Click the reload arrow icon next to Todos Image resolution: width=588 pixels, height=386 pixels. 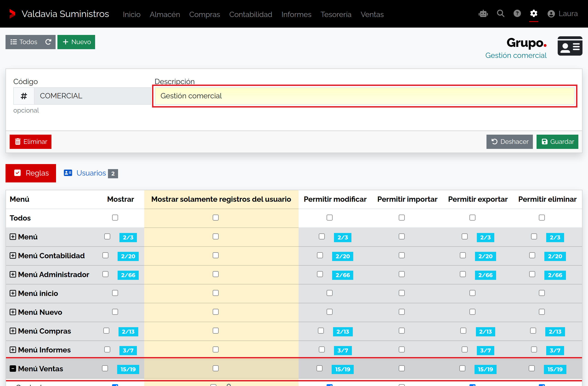click(48, 42)
